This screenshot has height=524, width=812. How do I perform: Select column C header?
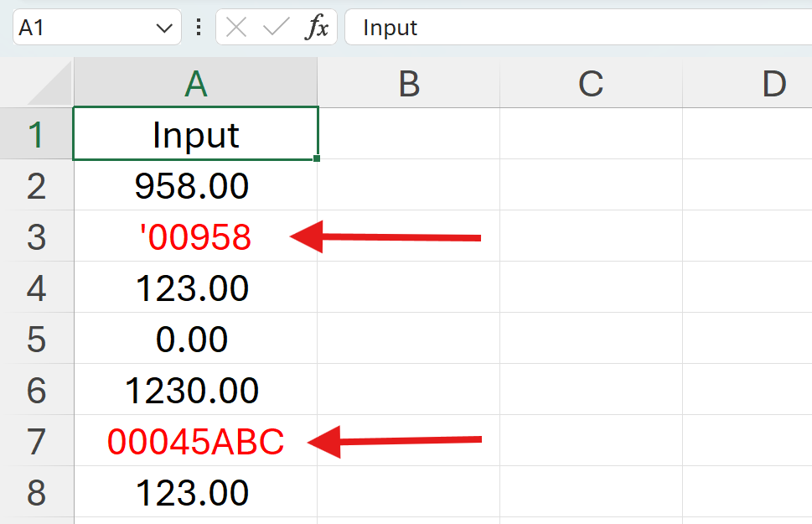pyautogui.click(x=591, y=84)
